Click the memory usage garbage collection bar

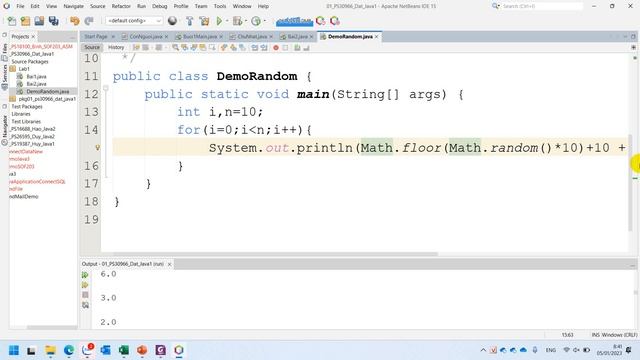coord(294,21)
